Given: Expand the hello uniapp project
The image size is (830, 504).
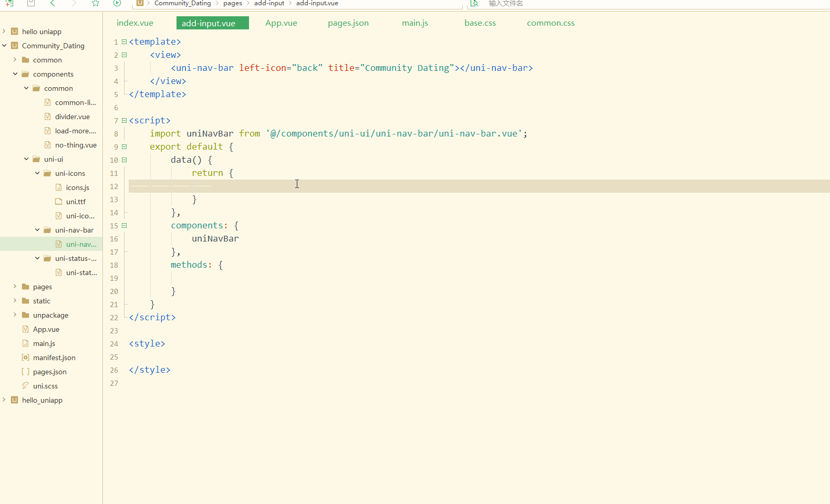Looking at the screenshot, I should pos(4,31).
